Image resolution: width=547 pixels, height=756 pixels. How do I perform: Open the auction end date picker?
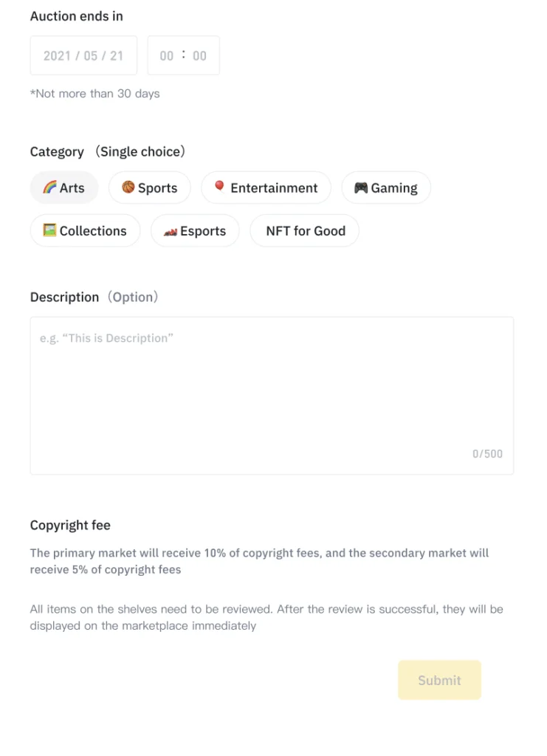(83, 55)
